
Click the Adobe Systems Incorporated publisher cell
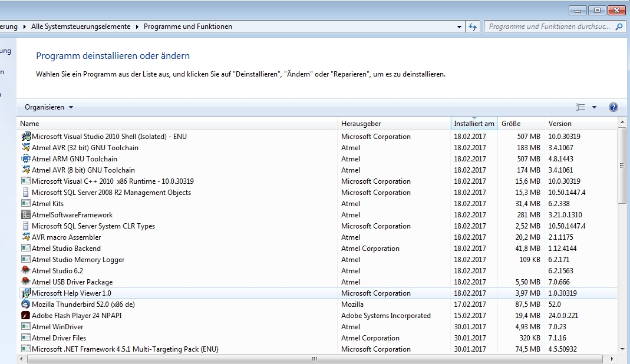click(x=385, y=316)
